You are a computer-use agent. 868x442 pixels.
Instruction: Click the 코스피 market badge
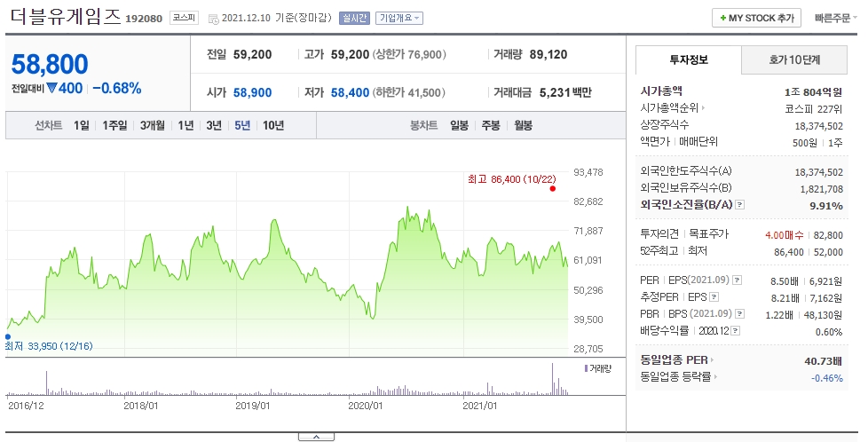tap(184, 18)
